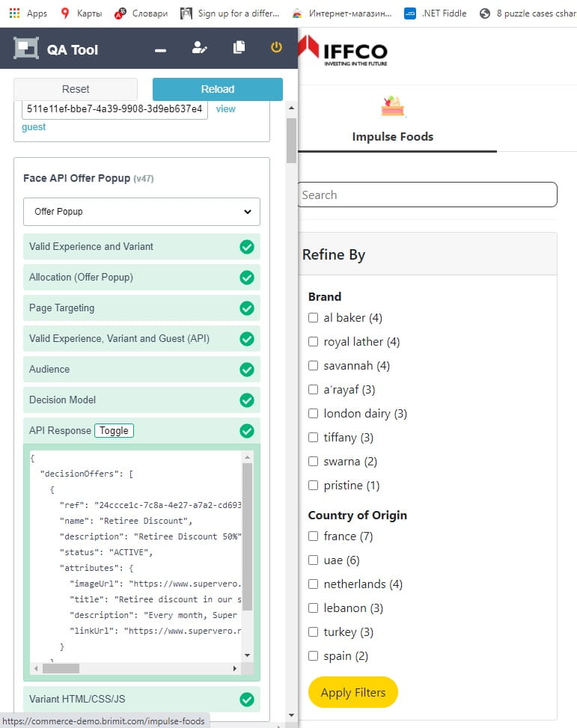The width and height of the screenshot is (577, 728).
Task: Expand the Valid Experience and Variant row
Action: click(x=141, y=247)
